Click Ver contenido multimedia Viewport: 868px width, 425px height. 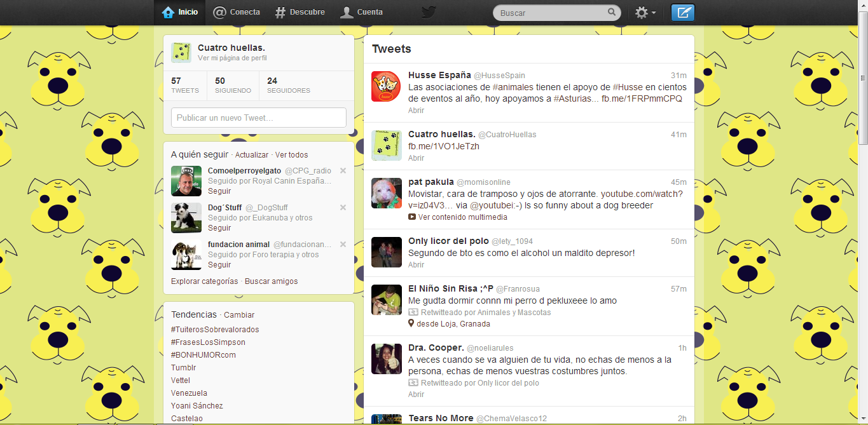[458, 217]
